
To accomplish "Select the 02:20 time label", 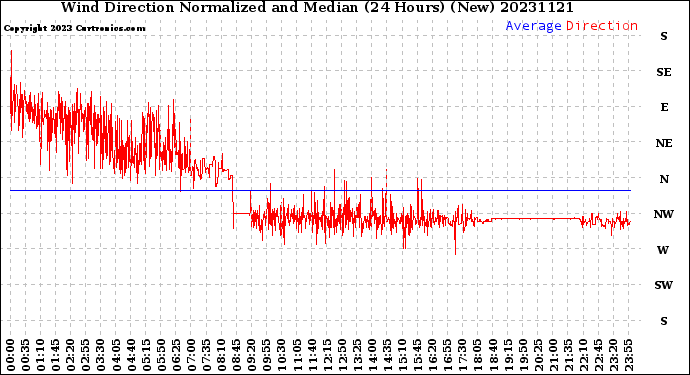I will tap(71, 356).
